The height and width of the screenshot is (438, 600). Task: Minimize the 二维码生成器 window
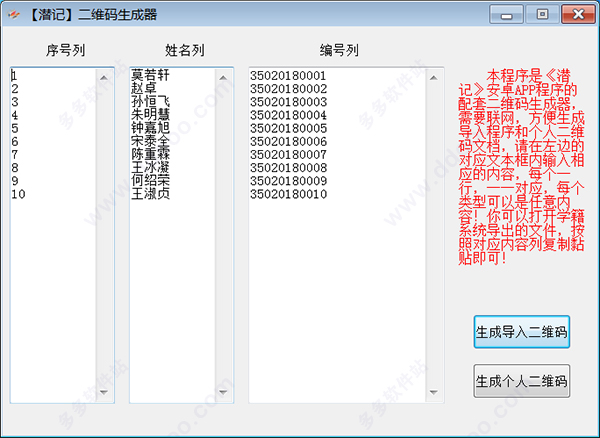pyautogui.click(x=506, y=15)
